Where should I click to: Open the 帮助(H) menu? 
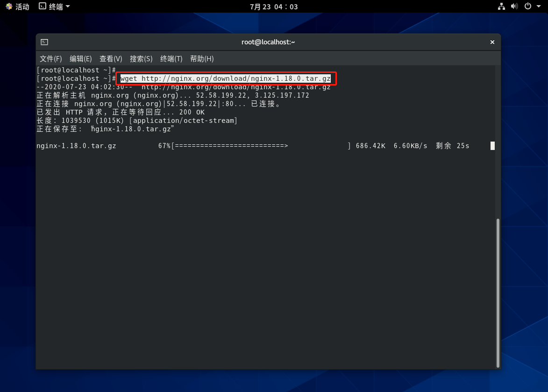point(201,59)
